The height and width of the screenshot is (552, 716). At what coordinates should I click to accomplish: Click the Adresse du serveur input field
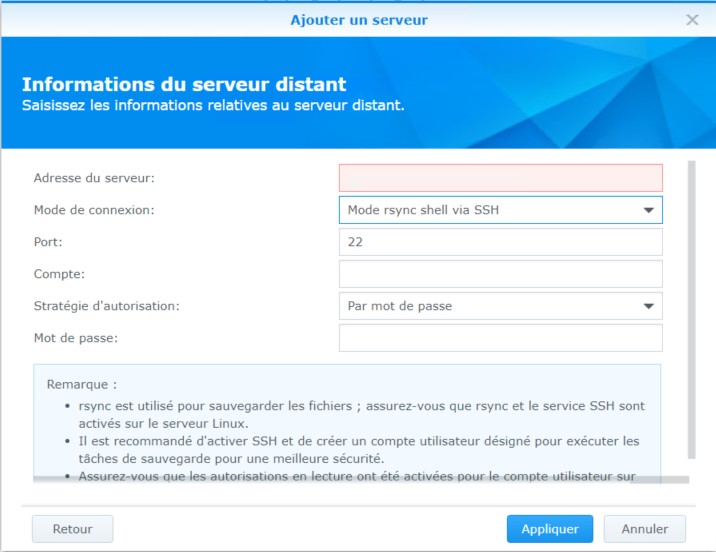coord(500,178)
